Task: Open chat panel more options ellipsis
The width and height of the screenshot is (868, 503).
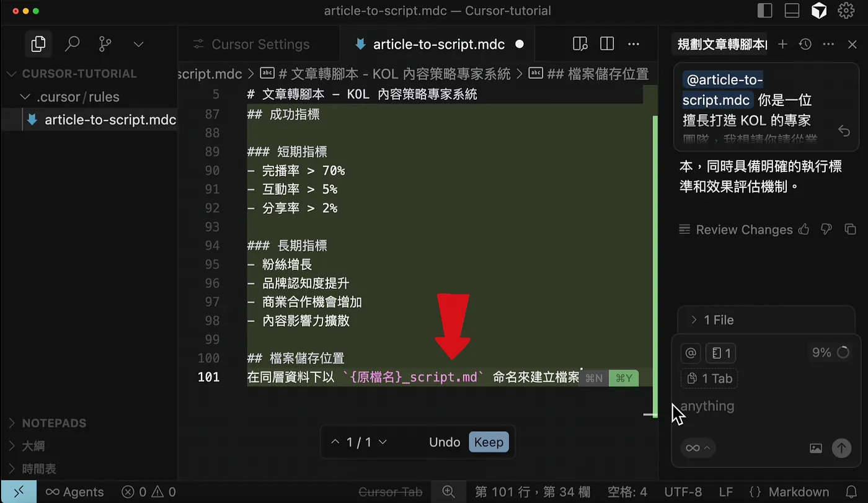Action: tap(828, 44)
